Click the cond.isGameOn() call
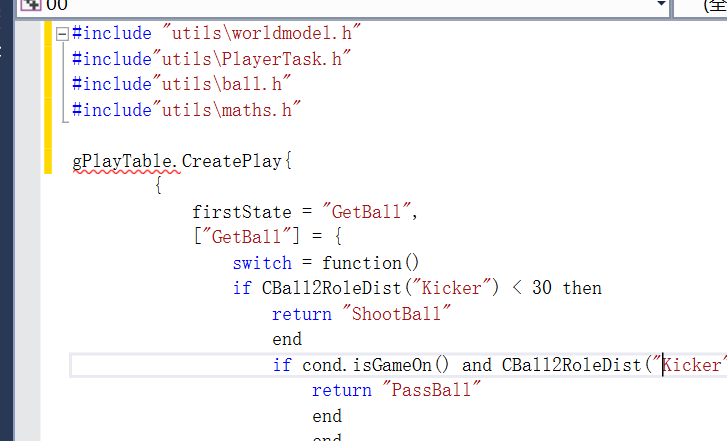 (x=376, y=365)
